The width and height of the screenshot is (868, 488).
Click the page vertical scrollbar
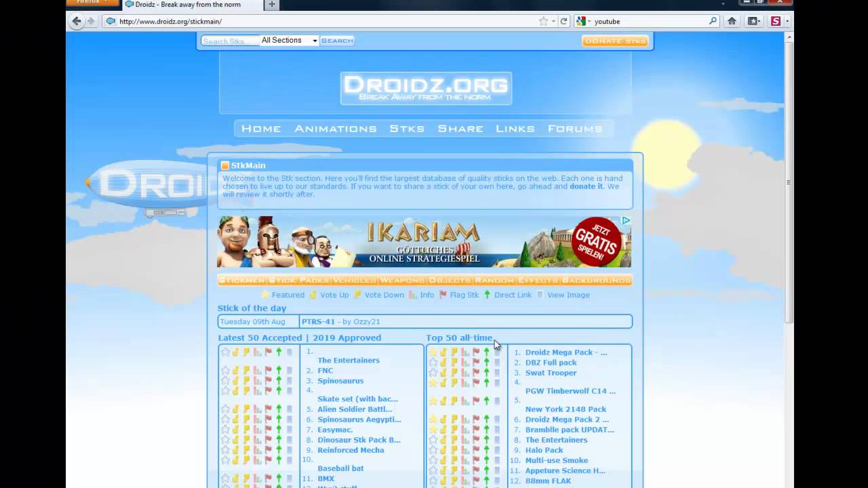tap(789, 182)
